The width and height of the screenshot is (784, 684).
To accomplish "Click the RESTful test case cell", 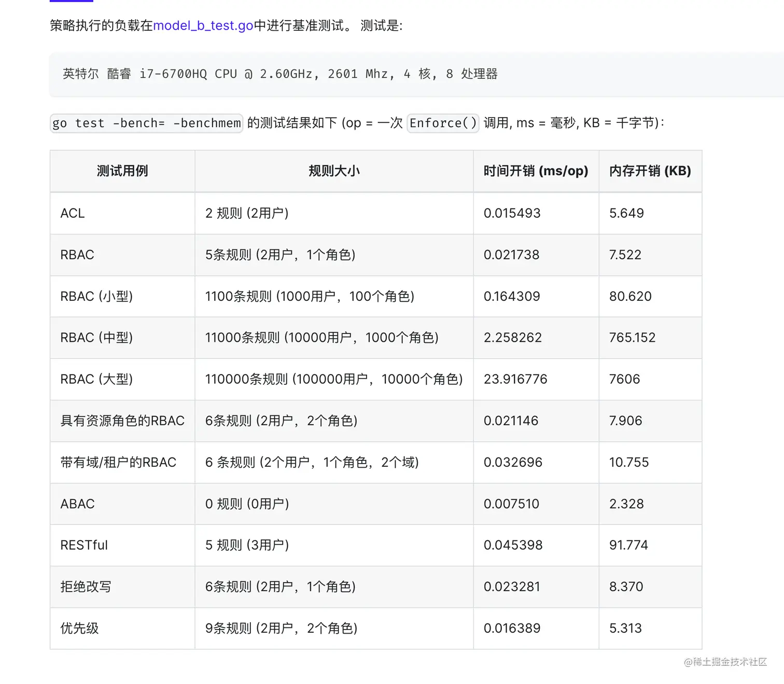I will [x=122, y=545].
